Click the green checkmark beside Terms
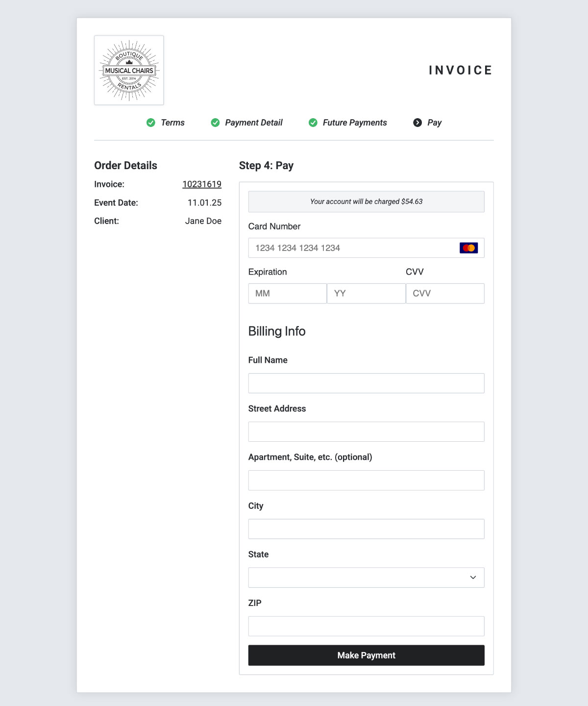 pos(151,123)
